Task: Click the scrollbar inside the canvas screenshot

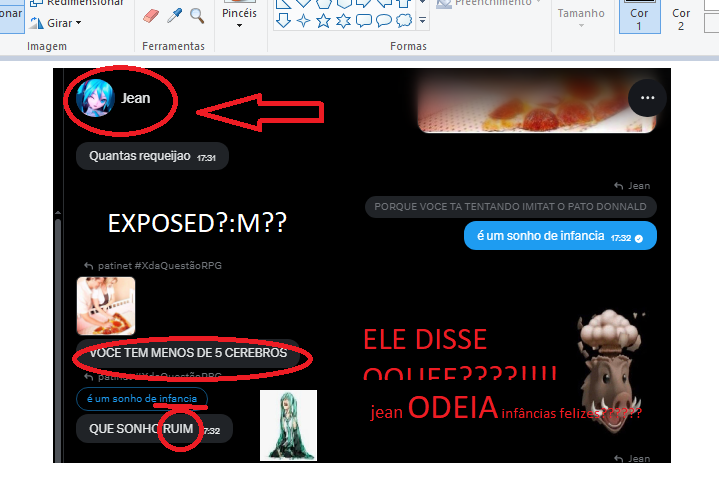Action: pyautogui.click(x=58, y=339)
